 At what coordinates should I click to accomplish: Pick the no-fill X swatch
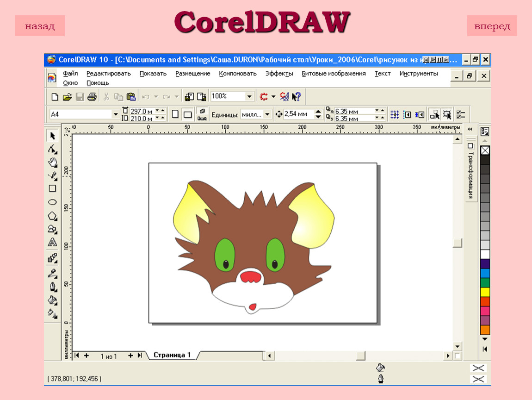(x=485, y=150)
